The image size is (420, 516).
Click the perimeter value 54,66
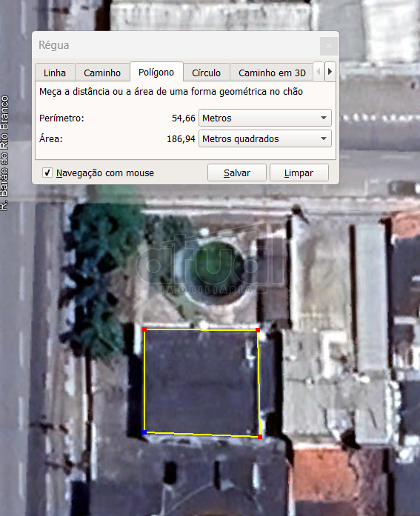point(184,118)
